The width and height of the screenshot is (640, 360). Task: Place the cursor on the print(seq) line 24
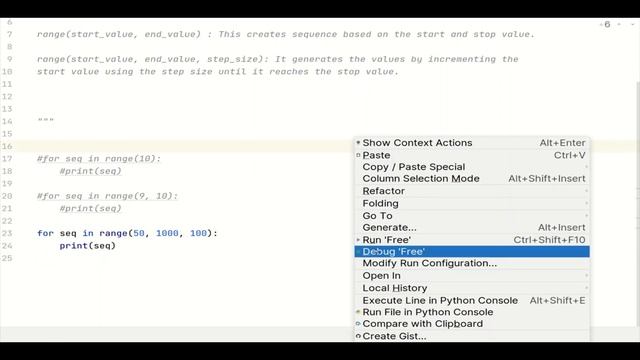click(x=88, y=246)
